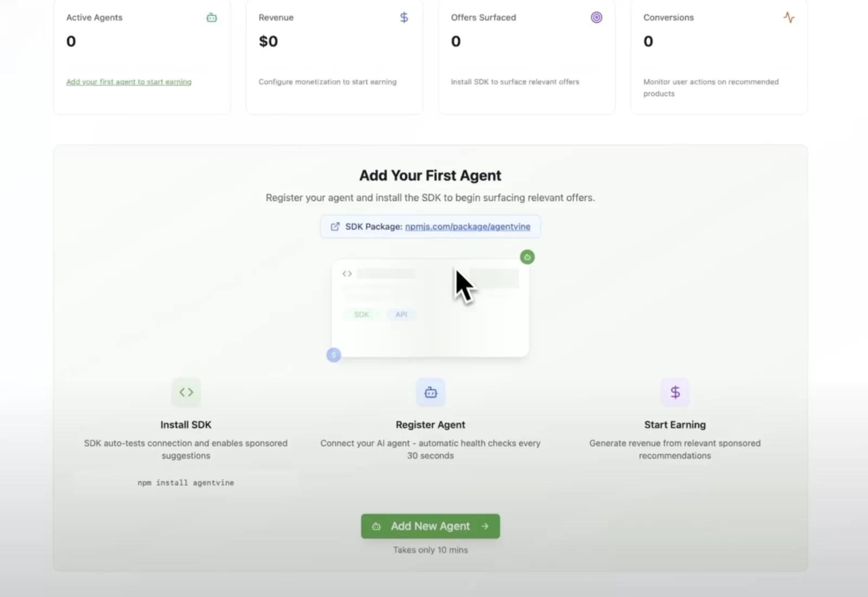The height and width of the screenshot is (597, 868).
Task: Click the target icon in Offers Surfaced card
Action: [x=596, y=17]
